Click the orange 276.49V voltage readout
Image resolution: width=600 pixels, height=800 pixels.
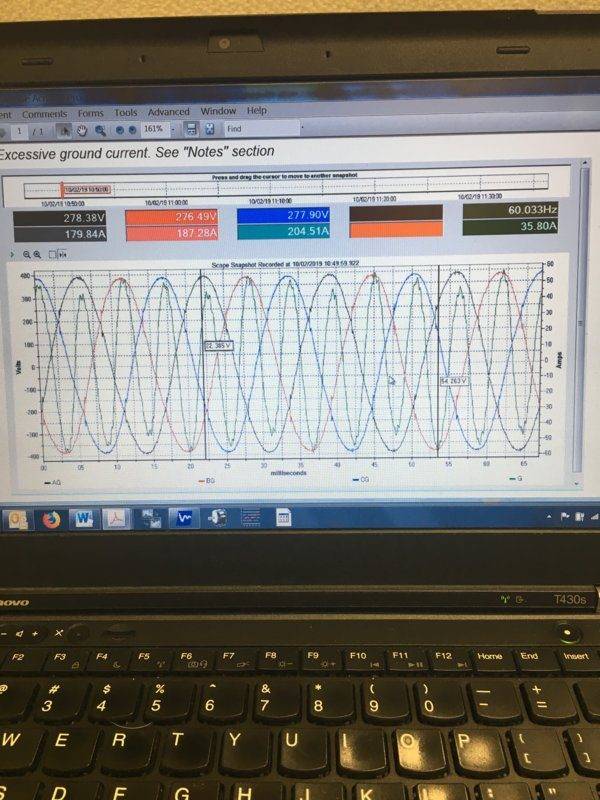coord(171,217)
